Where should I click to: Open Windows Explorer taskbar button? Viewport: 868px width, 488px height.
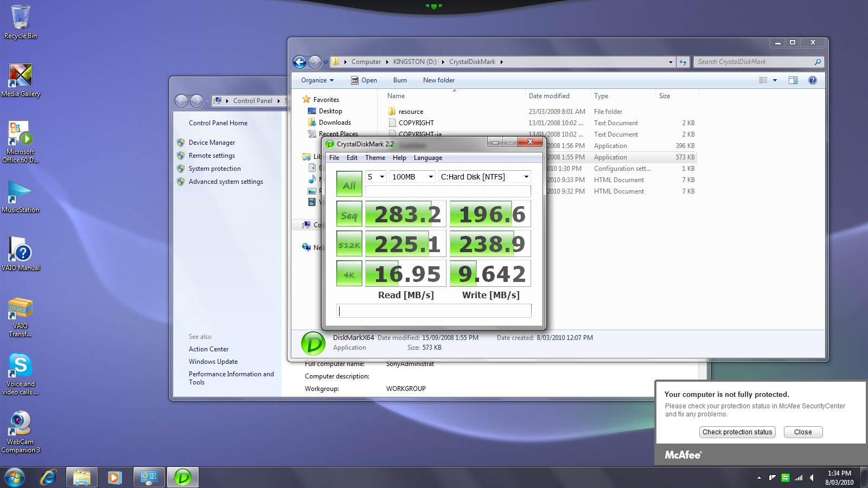82,477
